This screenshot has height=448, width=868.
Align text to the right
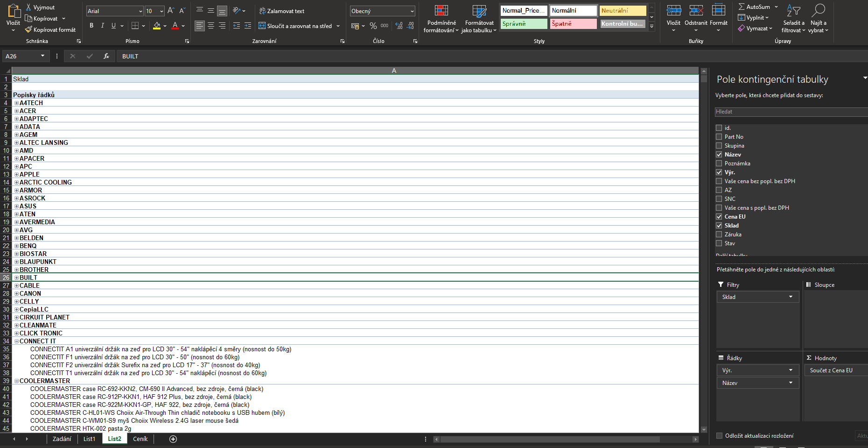[x=222, y=26]
